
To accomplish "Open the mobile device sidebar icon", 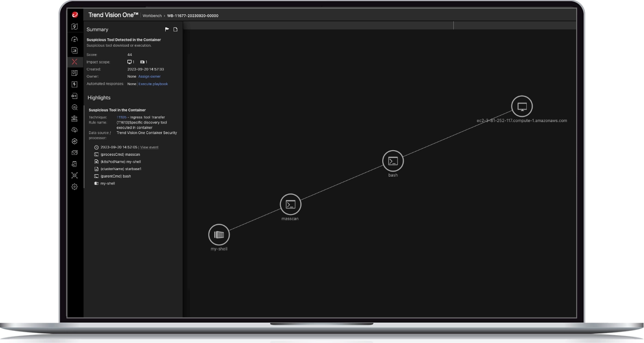I will [75, 164].
